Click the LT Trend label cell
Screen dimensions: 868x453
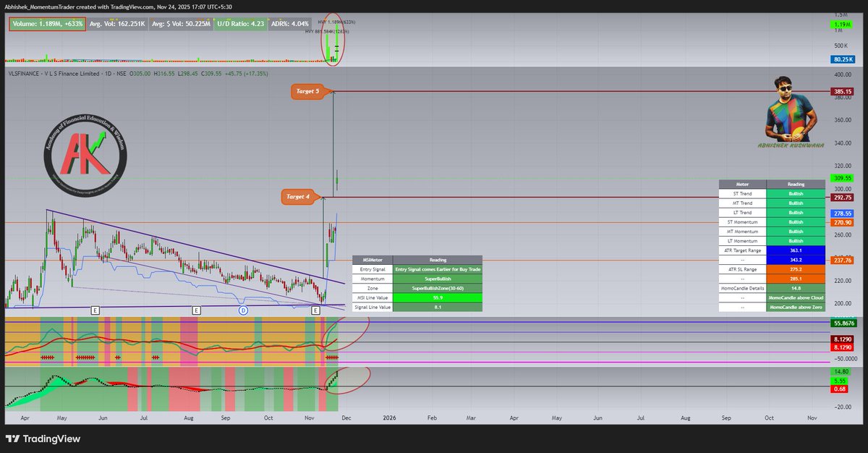(x=743, y=213)
